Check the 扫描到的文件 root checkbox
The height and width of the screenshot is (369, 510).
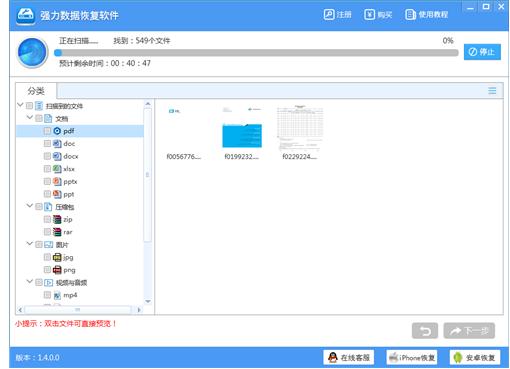coord(29,106)
